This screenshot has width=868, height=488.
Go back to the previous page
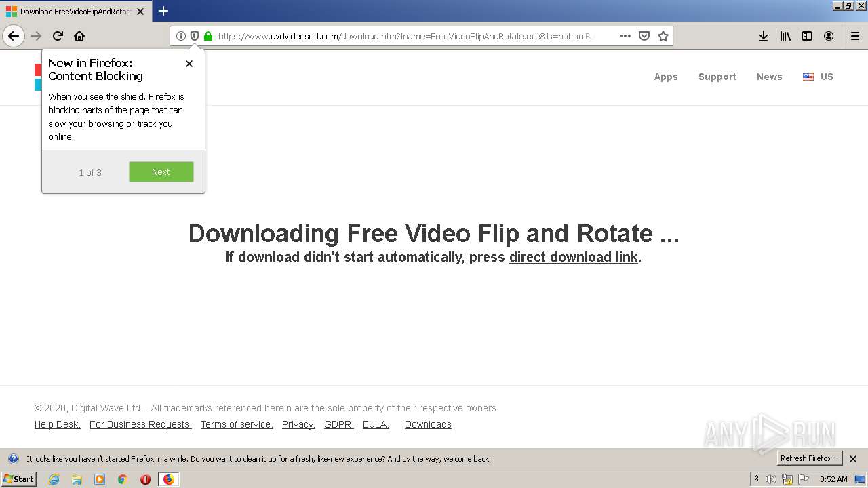14,36
